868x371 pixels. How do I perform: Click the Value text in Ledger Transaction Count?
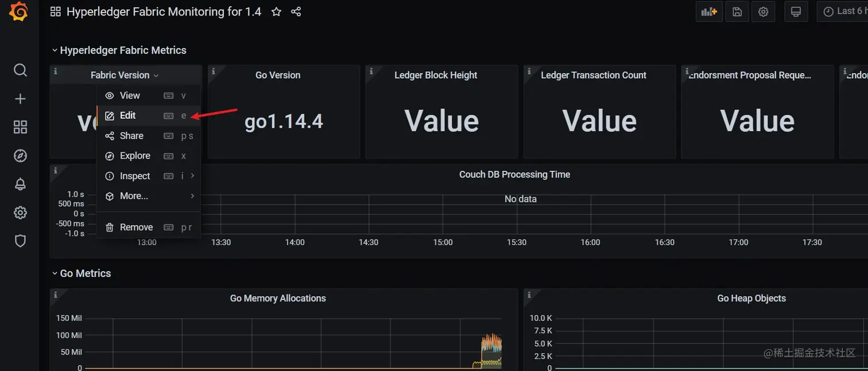coord(599,121)
